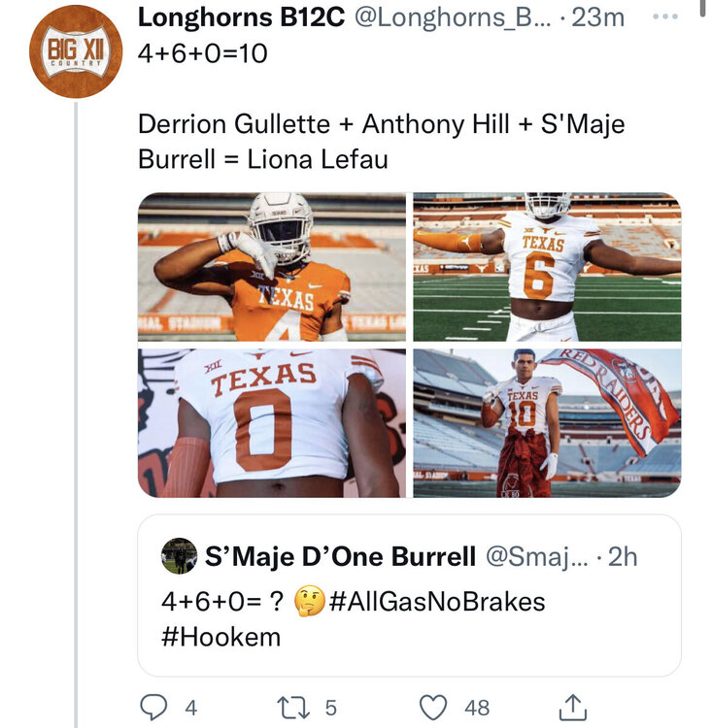Viewport: 711px width, 728px height.
Task: Tap the share upload icon
Action: click(x=573, y=707)
